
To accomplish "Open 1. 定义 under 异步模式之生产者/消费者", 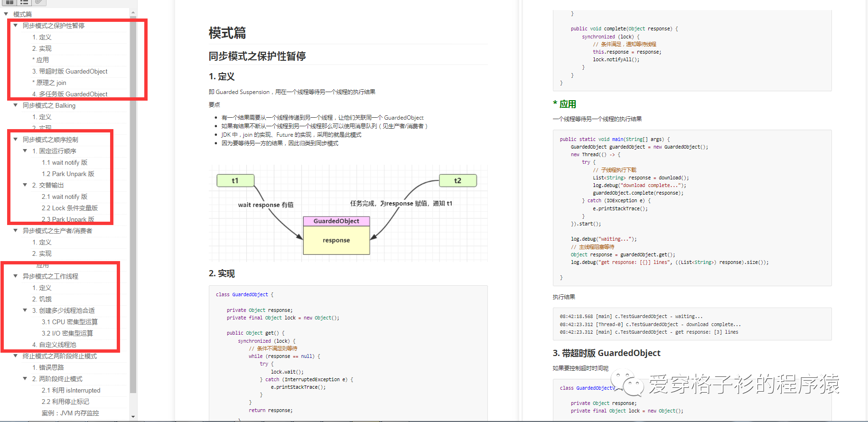I will (42, 242).
